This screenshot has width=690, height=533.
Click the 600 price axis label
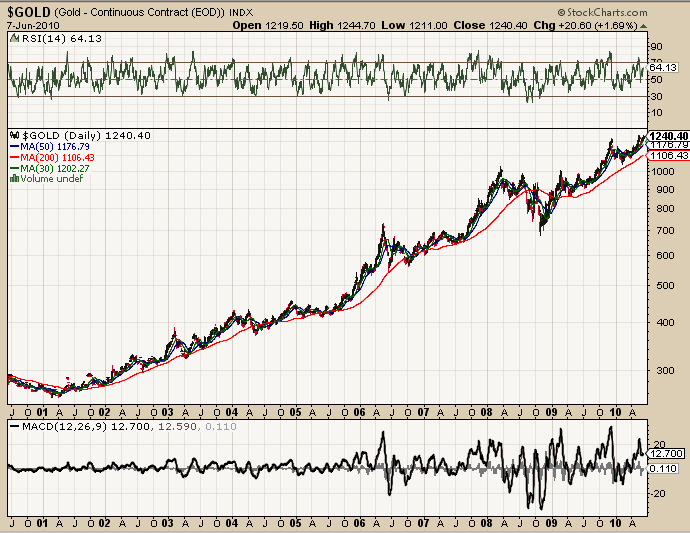[665, 256]
